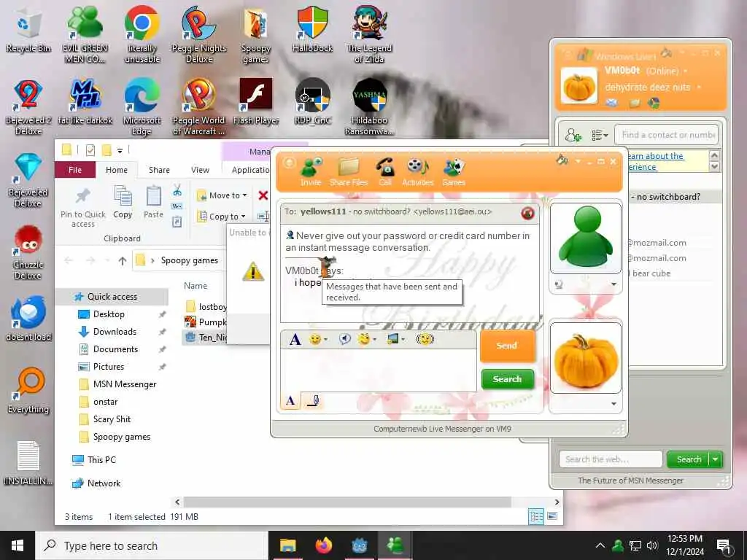The image size is (747, 560).
Task: Click the back arrow in the chat window header
Action: 289,163
